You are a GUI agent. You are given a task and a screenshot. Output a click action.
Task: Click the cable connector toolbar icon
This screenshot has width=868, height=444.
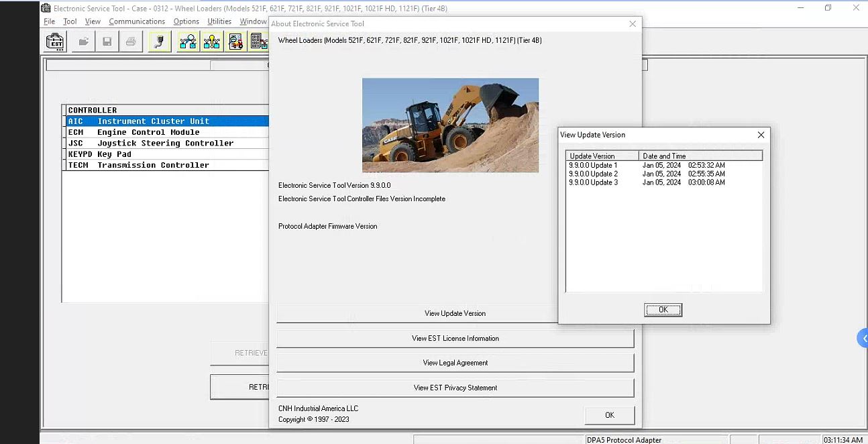(x=159, y=42)
